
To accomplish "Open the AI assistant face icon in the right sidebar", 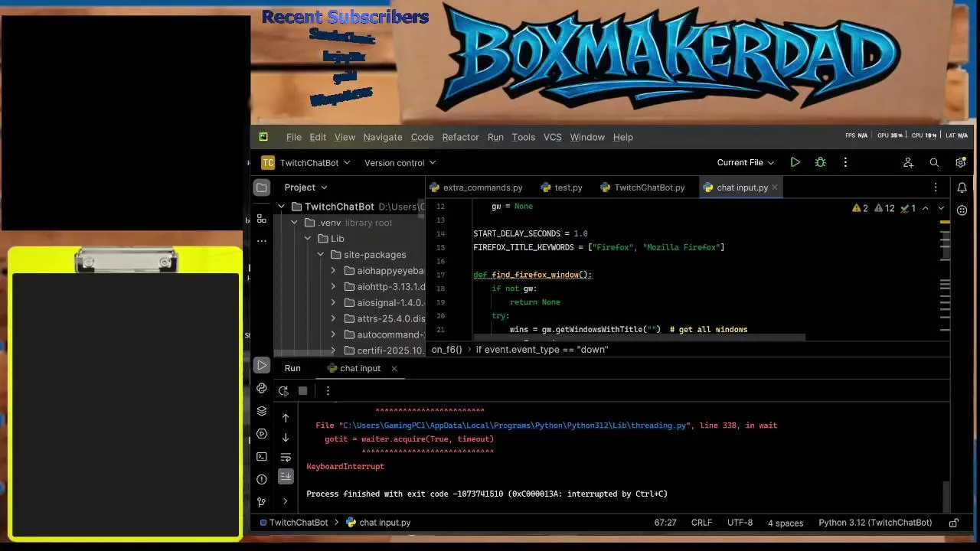I will point(962,210).
